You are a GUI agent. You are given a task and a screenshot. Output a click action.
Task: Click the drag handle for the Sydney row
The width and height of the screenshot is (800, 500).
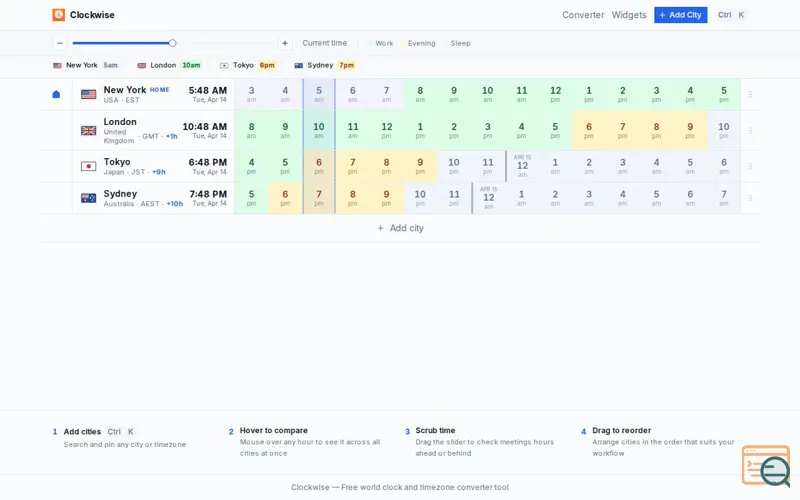click(x=750, y=198)
